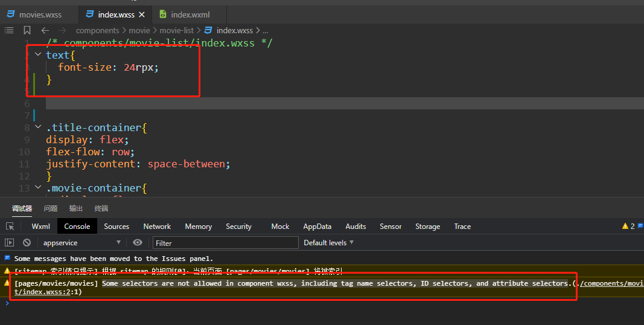The width and height of the screenshot is (644, 325).
Task: Open the Mock devtools tab
Action: coord(280,227)
